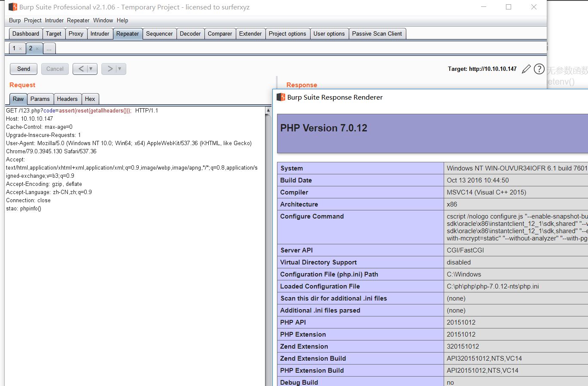Open the Project options tab
The height and width of the screenshot is (386, 588).
[x=287, y=33]
